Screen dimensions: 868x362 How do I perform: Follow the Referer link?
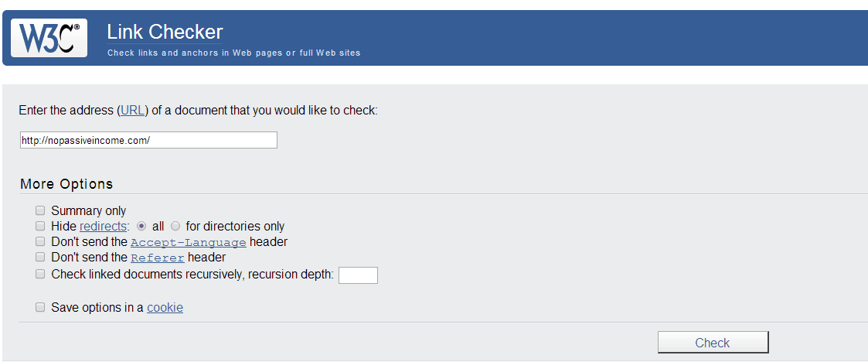coord(157,258)
